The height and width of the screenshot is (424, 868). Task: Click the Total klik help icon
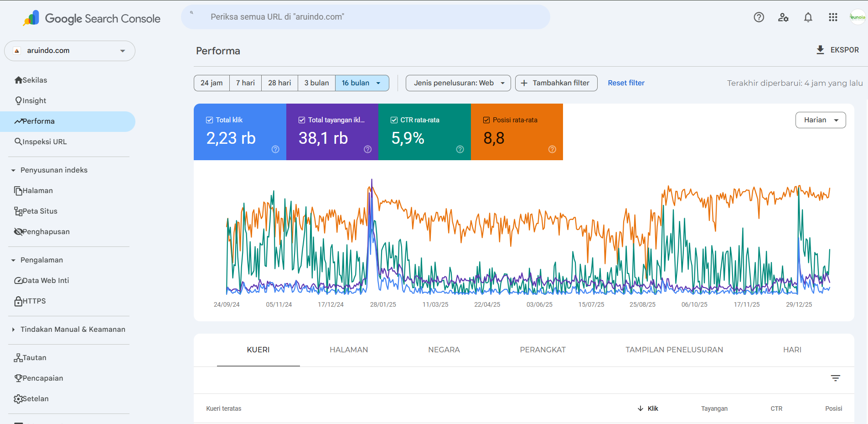click(x=275, y=149)
